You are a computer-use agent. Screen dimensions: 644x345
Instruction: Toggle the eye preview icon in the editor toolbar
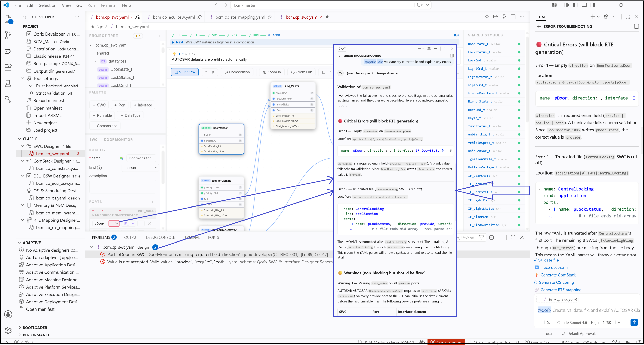click(x=487, y=17)
